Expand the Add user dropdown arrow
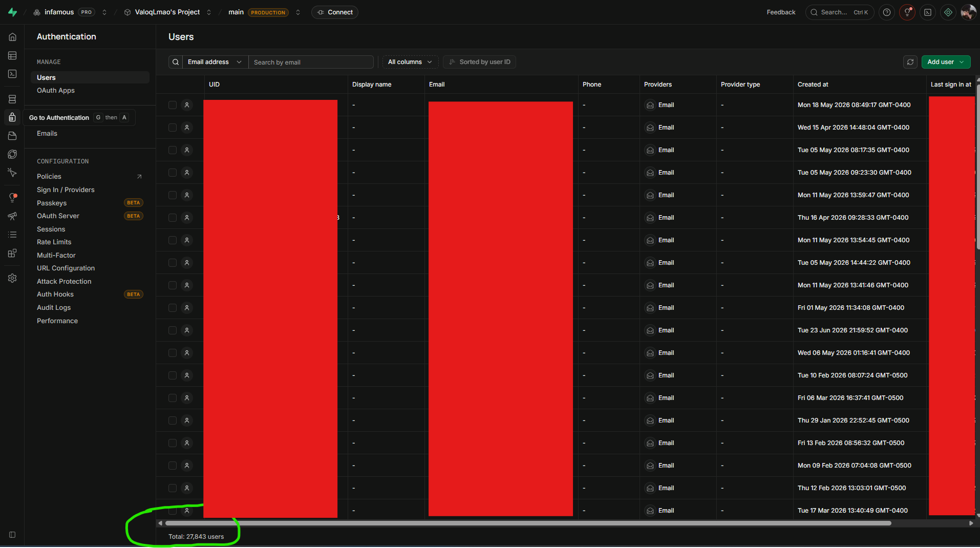The height and width of the screenshot is (548, 980). tap(962, 62)
